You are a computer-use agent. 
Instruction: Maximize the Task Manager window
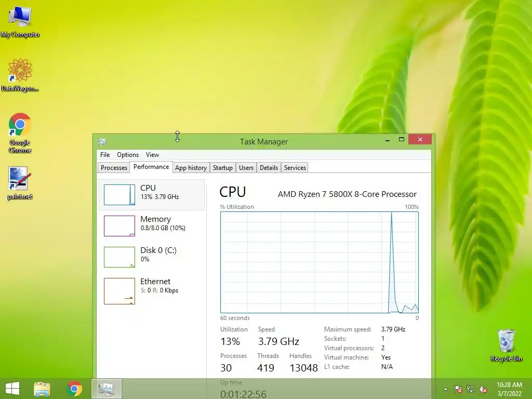point(402,139)
